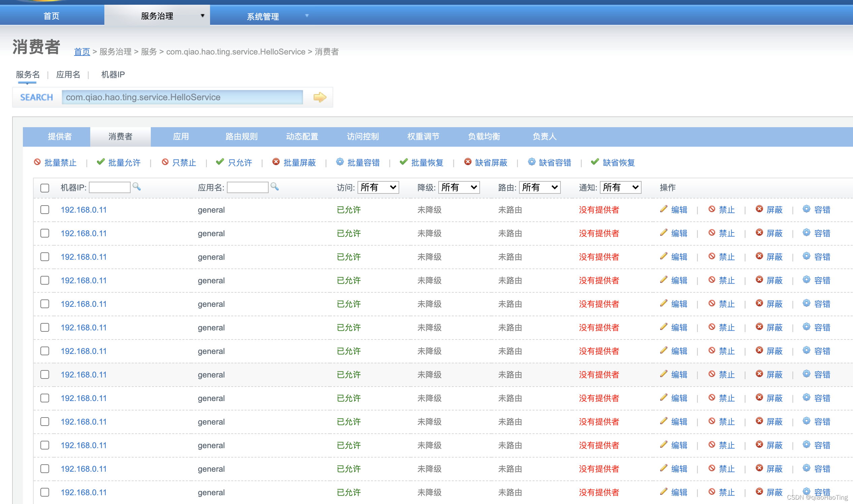This screenshot has height=504, width=853.
Task: Click 容错 link in the highlighted gray row
Action: pos(822,374)
